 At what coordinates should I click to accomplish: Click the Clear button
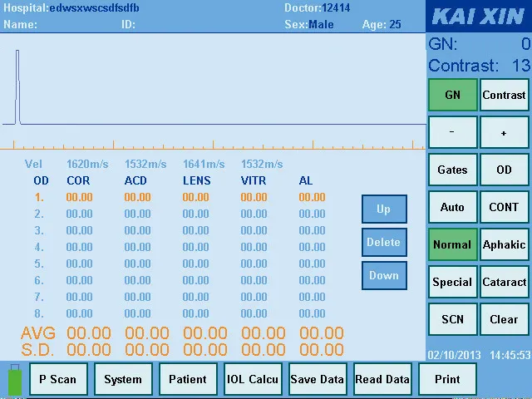[504, 319]
